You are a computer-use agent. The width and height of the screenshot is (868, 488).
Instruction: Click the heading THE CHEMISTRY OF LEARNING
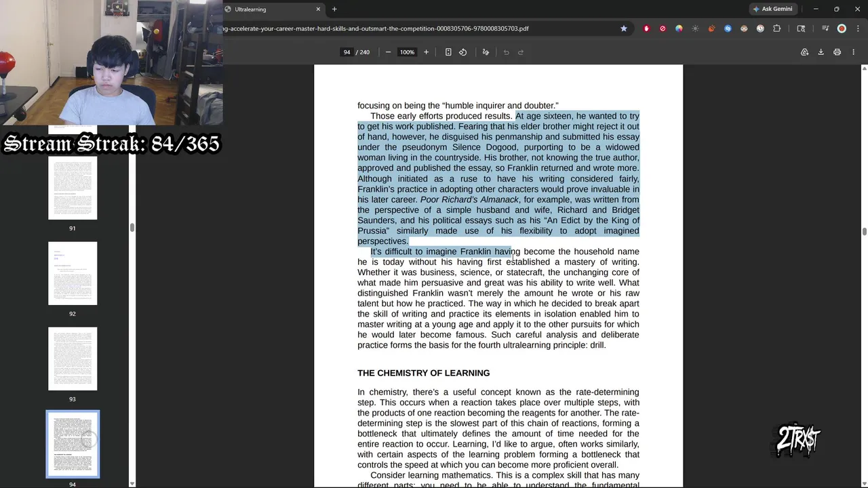click(x=423, y=373)
